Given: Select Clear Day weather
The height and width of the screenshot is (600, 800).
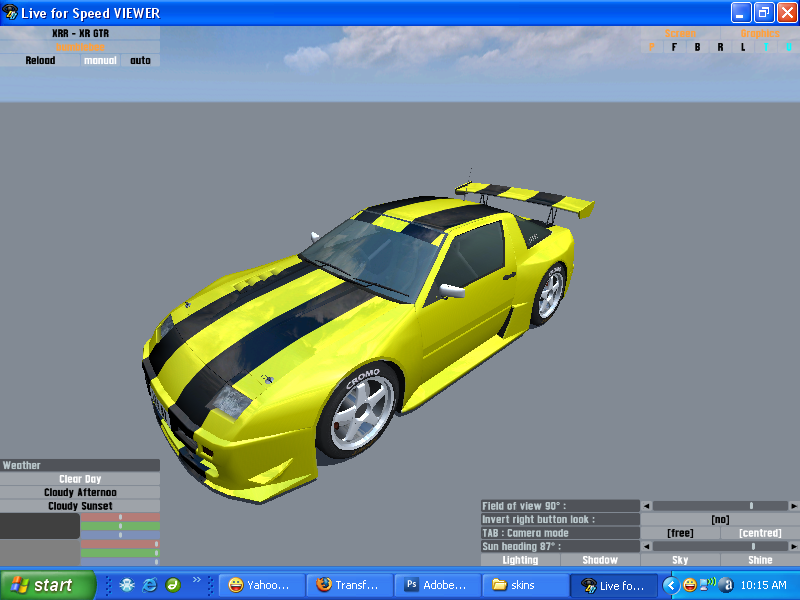Looking at the screenshot, I should coord(80,479).
